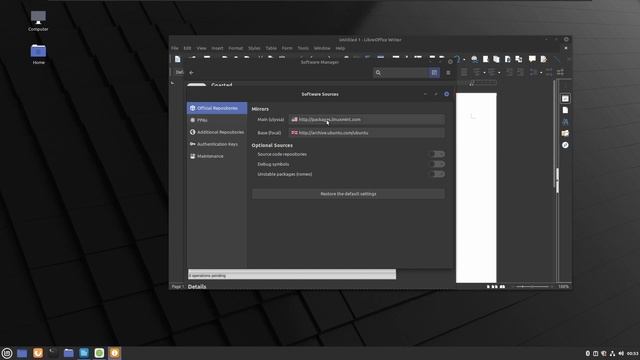Switch to Software Sources taskbar entry
The width and height of the screenshot is (640, 360).
[115, 353]
